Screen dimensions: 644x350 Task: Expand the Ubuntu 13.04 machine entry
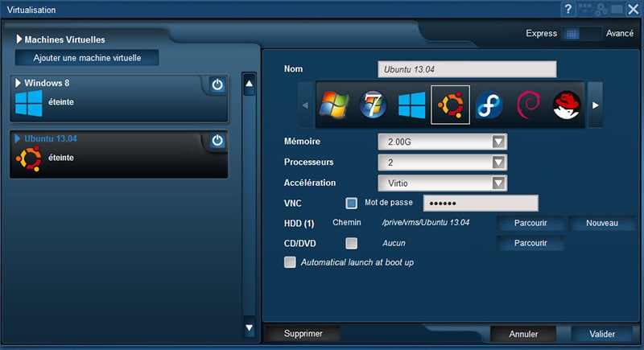pos(18,138)
